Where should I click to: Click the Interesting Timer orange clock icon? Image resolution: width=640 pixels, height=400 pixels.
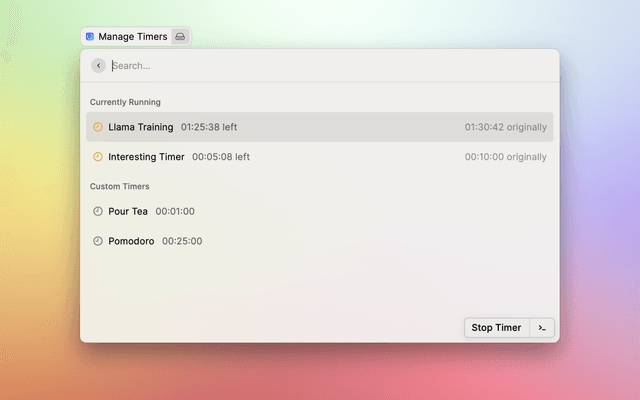point(98,157)
